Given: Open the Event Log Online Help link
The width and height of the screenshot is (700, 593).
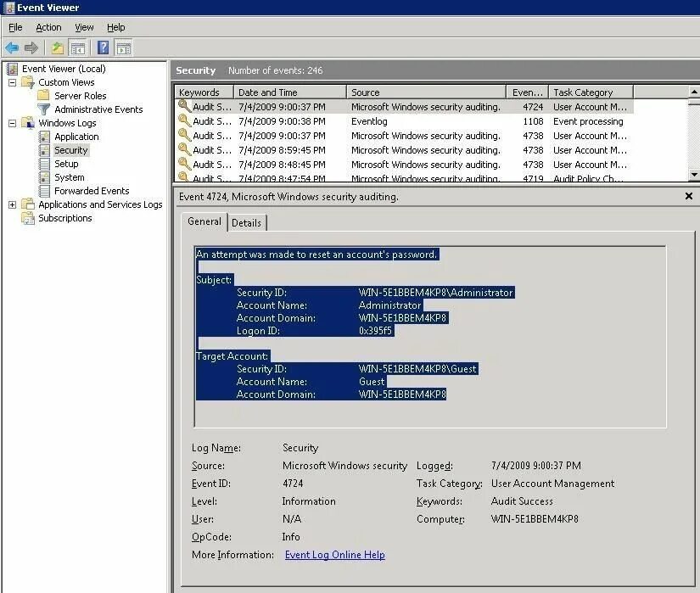Looking at the screenshot, I should click(335, 555).
